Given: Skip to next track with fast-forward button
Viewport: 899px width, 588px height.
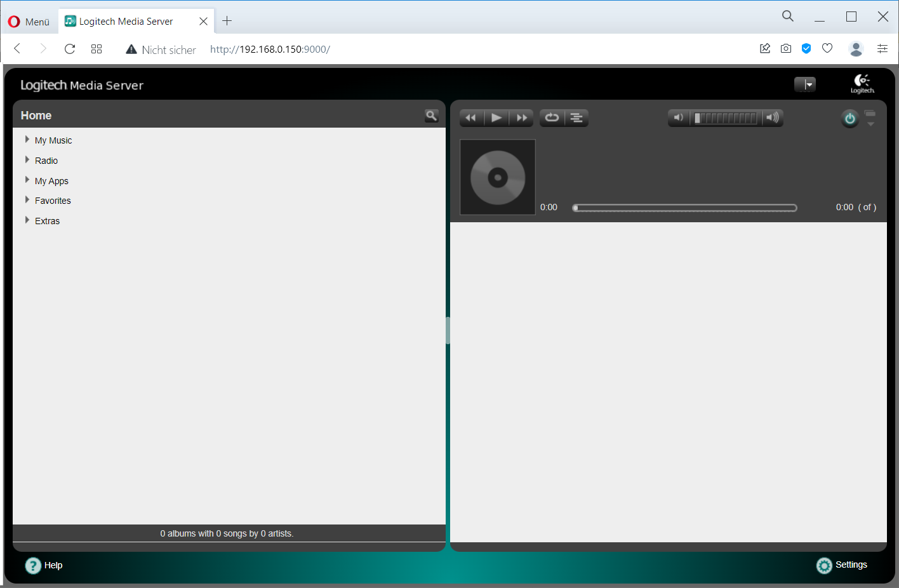Looking at the screenshot, I should point(522,118).
